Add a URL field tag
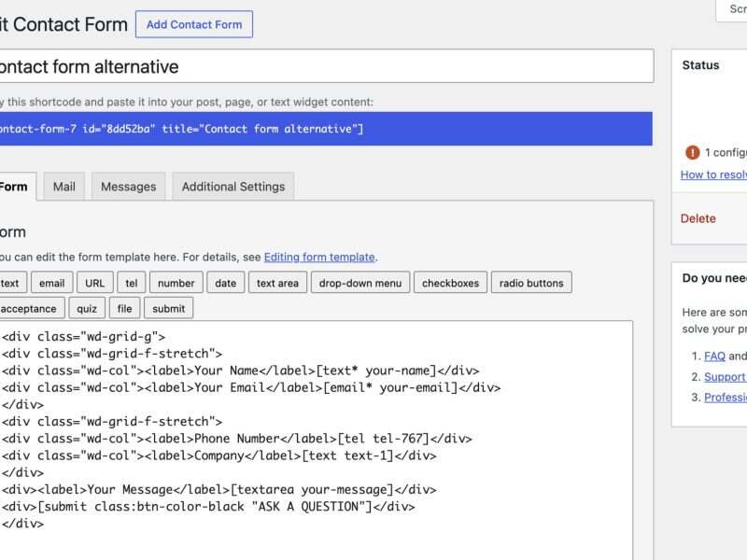The width and height of the screenshot is (747, 560). tap(95, 283)
